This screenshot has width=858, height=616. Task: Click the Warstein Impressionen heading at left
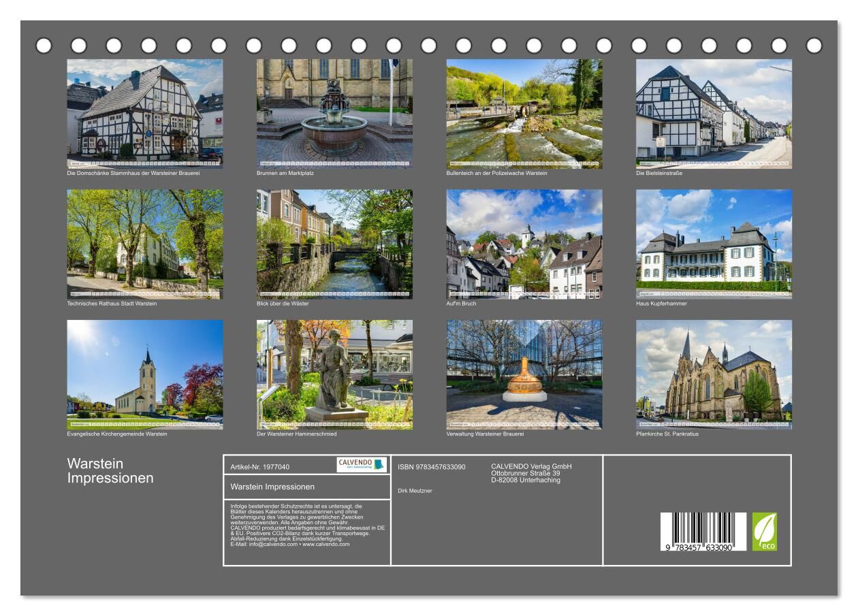[x=110, y=471]
